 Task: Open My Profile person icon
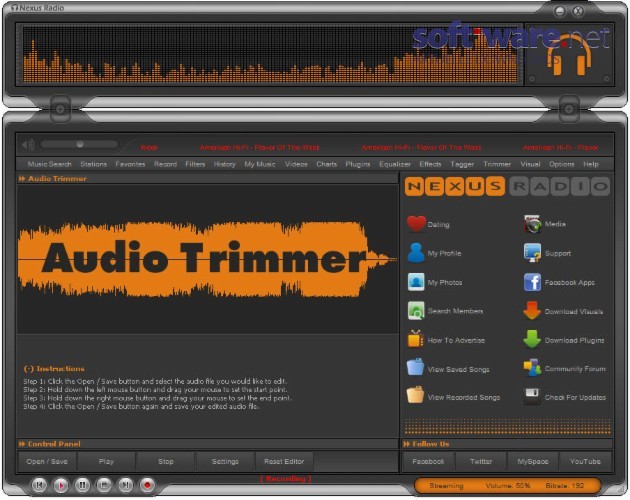(416, 253)
